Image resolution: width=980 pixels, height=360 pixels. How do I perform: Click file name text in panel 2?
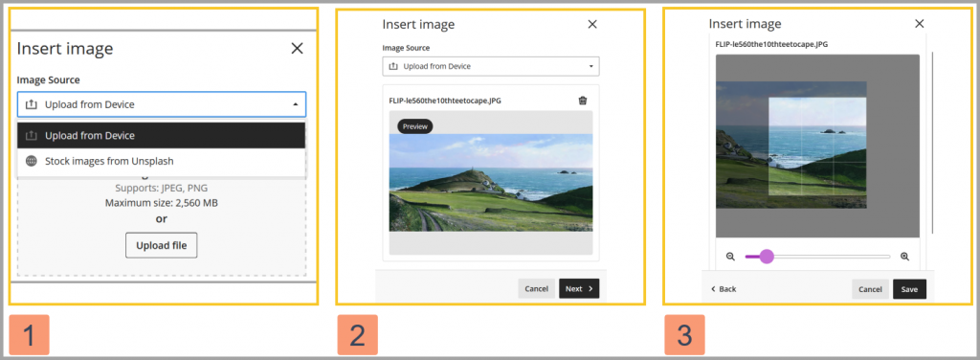pos(444,100)
